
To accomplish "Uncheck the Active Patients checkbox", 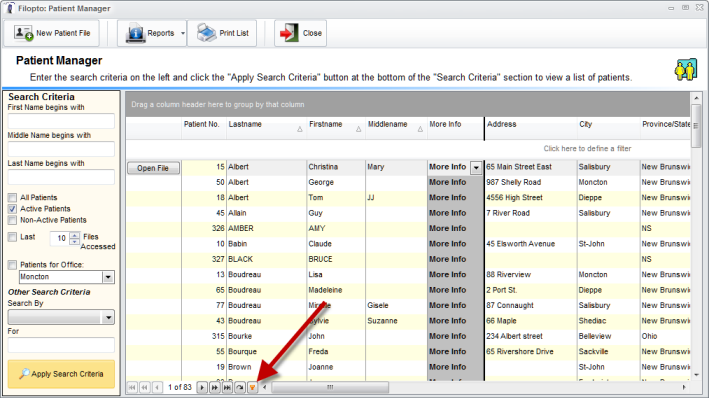I will (12, 209).
